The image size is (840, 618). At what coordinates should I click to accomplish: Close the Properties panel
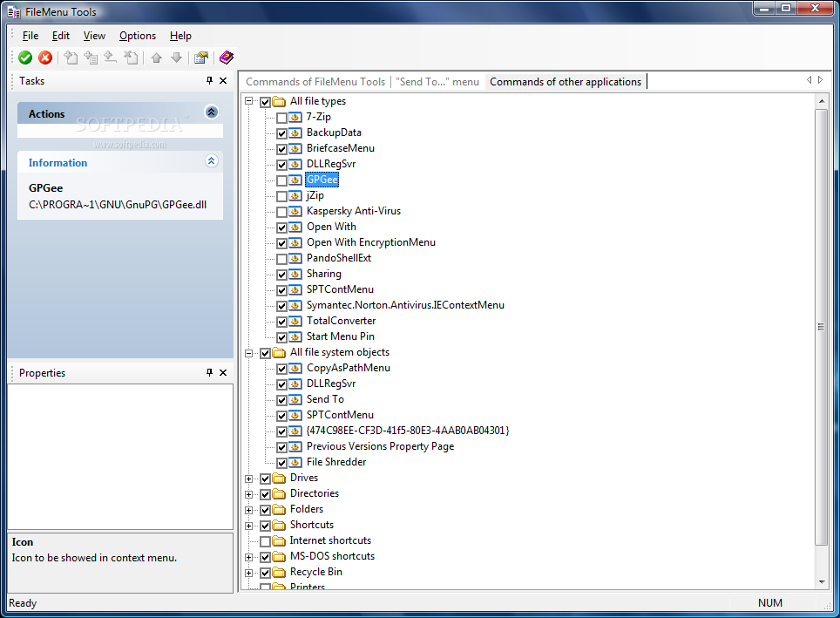tap(223, 372)
